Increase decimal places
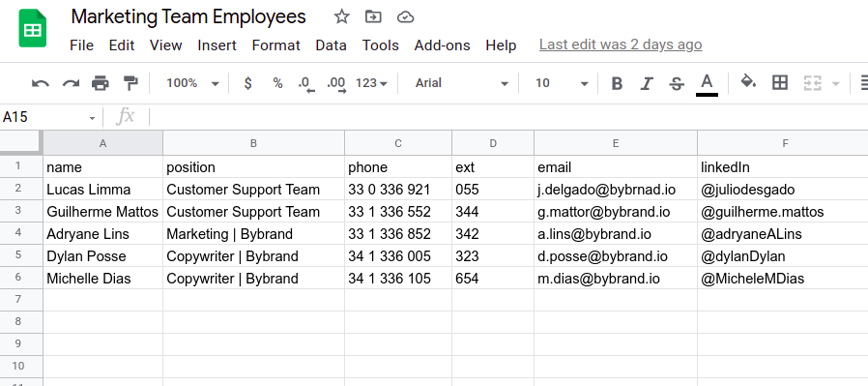 tap(336, 84)
